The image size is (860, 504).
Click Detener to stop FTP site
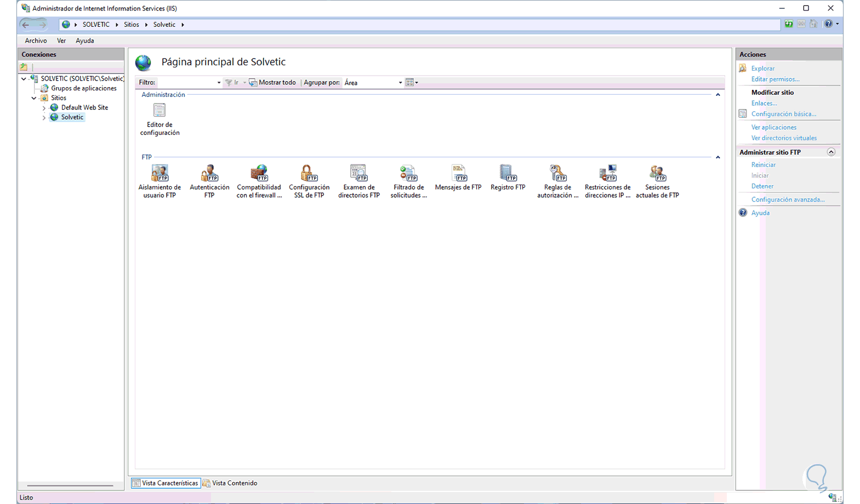pyautogui.click(x=762, y=186)
